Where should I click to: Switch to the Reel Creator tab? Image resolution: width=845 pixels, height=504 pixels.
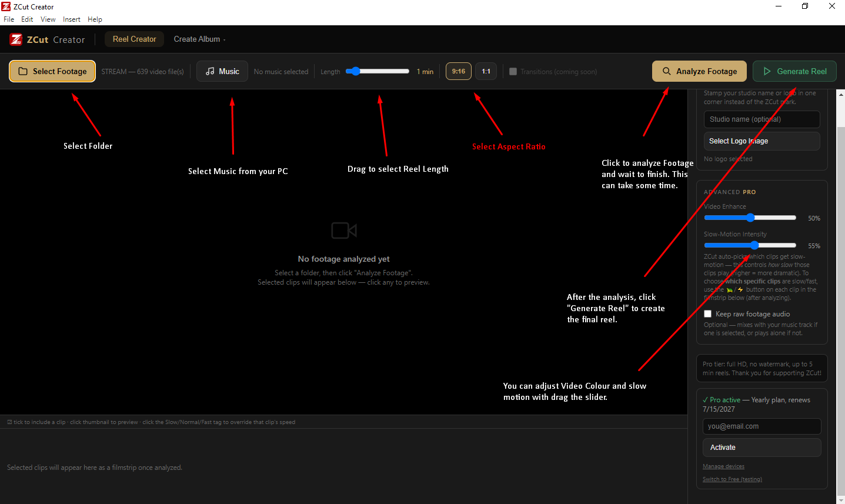134,39
